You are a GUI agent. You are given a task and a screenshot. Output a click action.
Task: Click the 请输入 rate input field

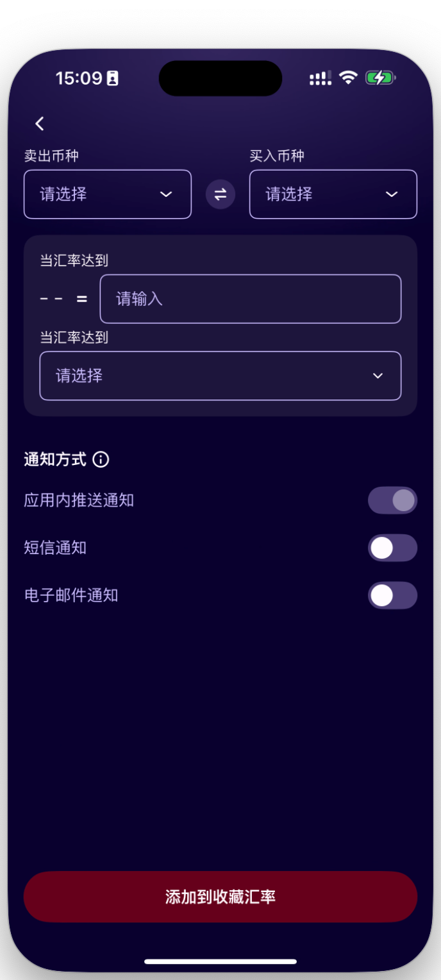(x=251, y=299)
